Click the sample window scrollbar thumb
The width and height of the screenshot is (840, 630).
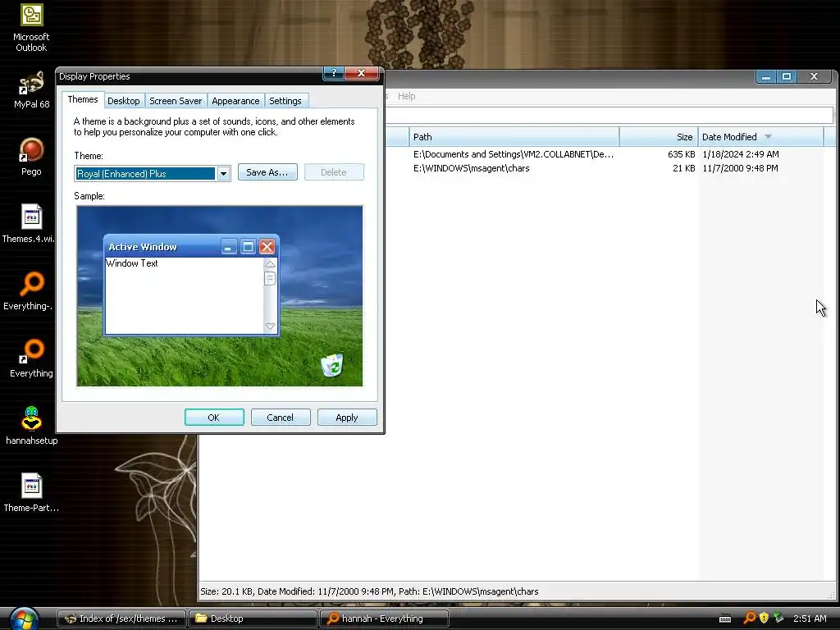tap(270, 279)
